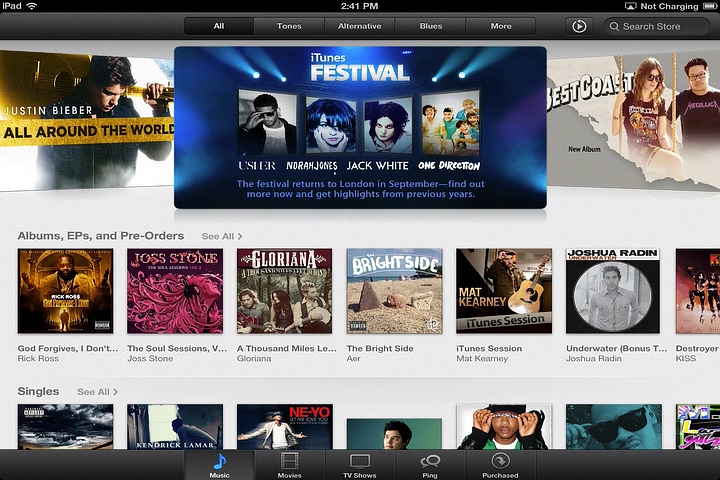The image size is (720, 480).
Task: Tap the Genius play icon button
Action: point(579,26)
